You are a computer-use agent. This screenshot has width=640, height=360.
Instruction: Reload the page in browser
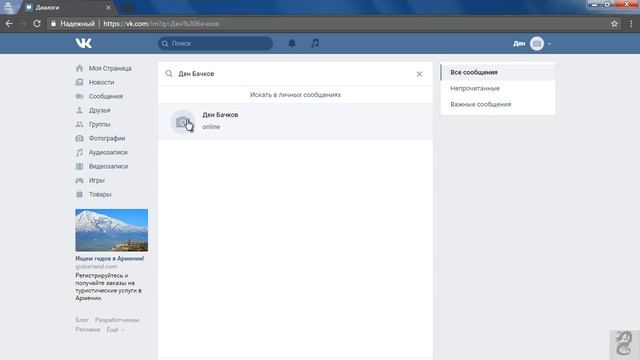coord(37,24)
